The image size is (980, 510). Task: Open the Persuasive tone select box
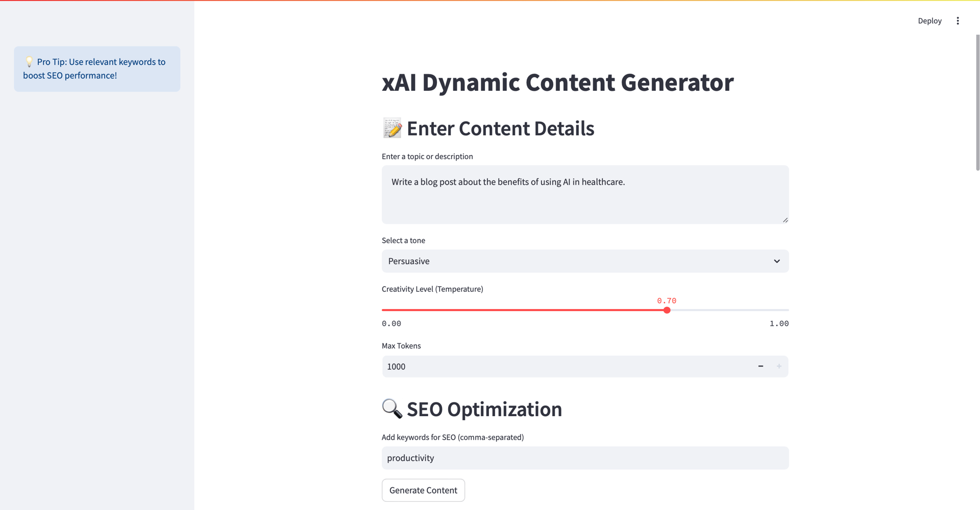(561, 261)
